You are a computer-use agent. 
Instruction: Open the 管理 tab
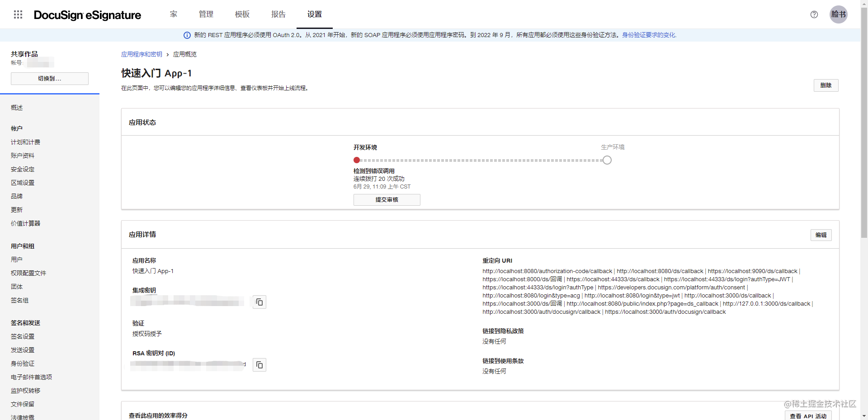[x=206, y=14]
